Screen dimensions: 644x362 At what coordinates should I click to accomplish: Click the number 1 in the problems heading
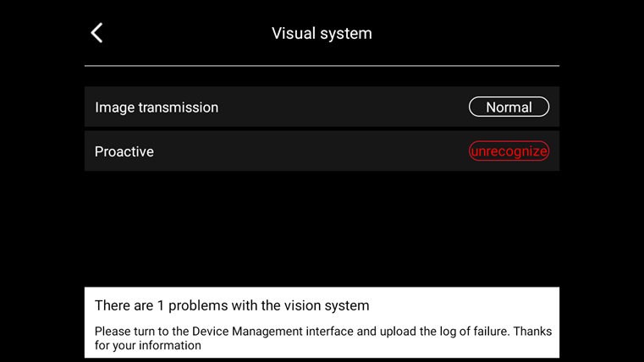(161, 306)
